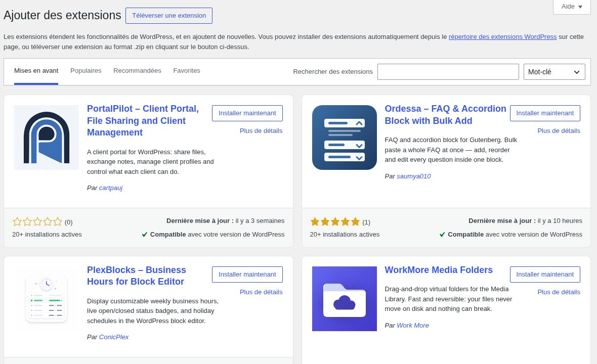Click PortalPilot's empty star rating

click(x=37, y=222)
